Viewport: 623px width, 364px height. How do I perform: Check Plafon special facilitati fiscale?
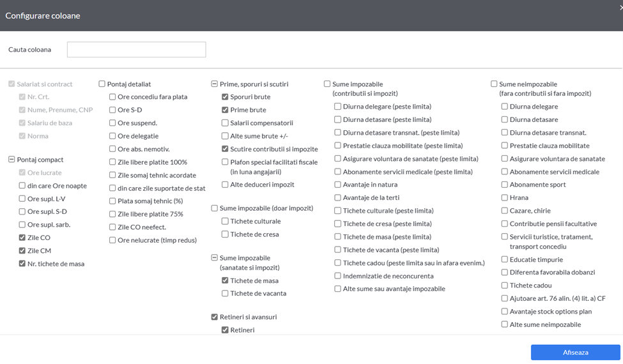[x=226, y=162]
